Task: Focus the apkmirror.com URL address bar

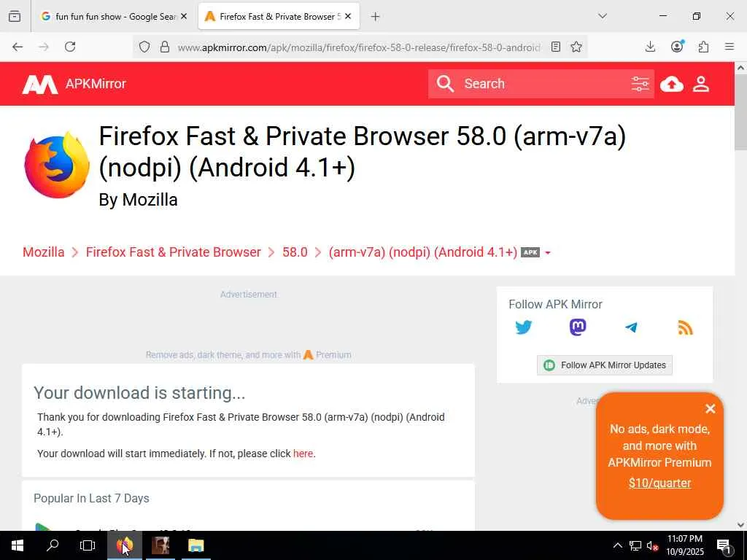Action: (x=358, y=47)
